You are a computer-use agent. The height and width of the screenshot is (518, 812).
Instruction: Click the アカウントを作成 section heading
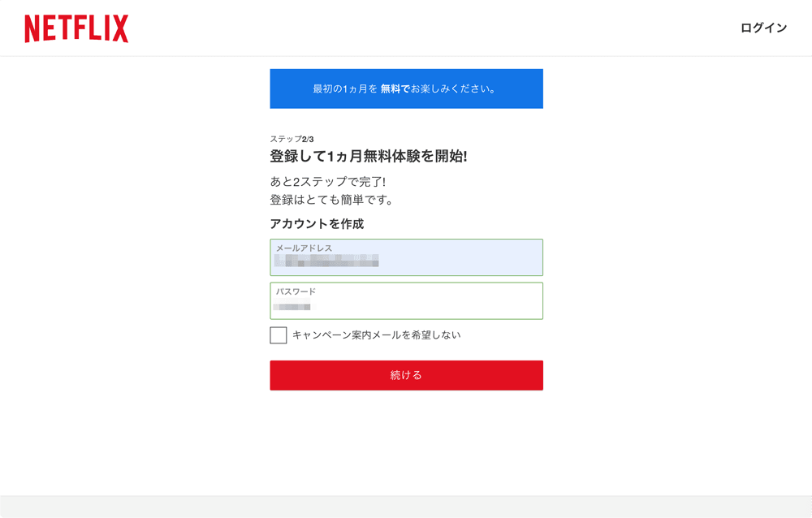coord(317,224)
